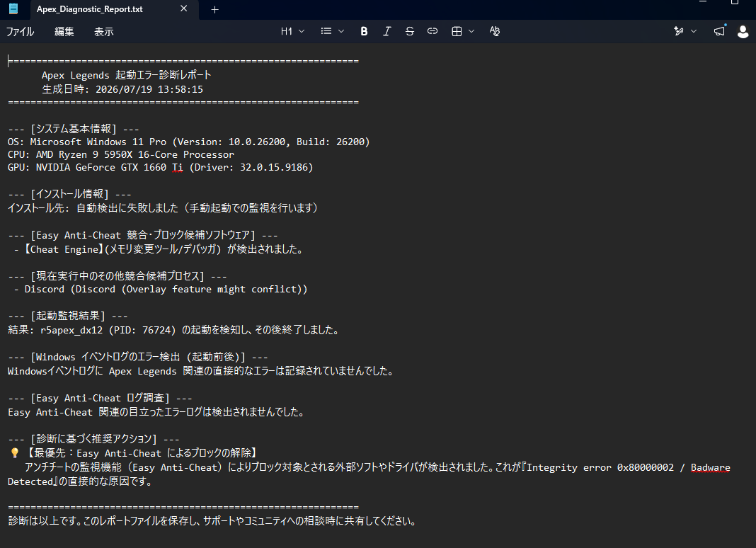Clear formatting with the Aa icon
The width and height of the screenshot is (756, 548).
pos(495,31)
